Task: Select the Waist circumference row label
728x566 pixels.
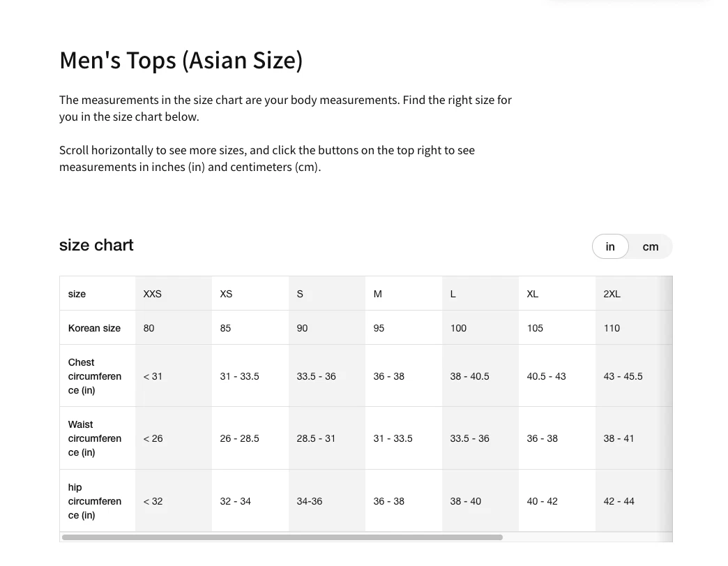Action: pyautogui.click(x=94, y=438)
